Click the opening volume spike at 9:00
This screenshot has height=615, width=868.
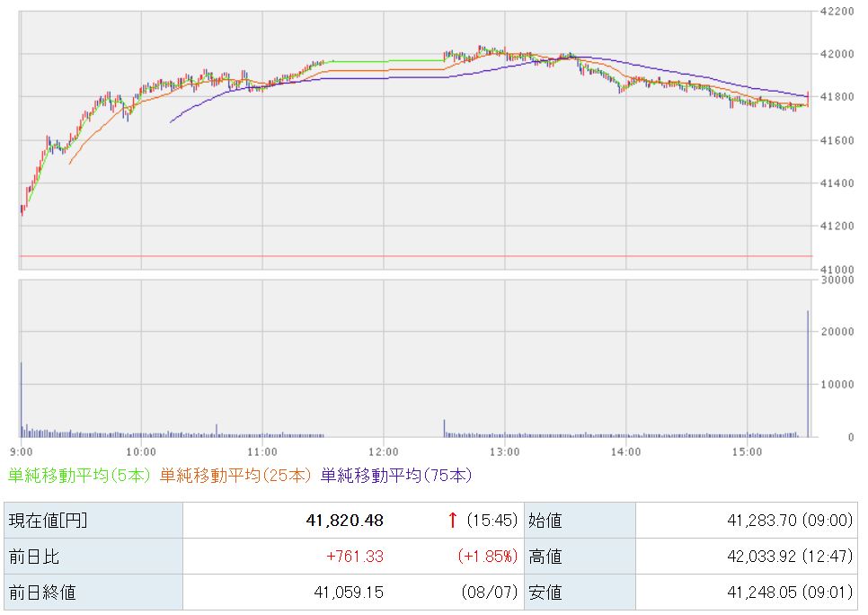pyautogui.click(x=21, y=399)
